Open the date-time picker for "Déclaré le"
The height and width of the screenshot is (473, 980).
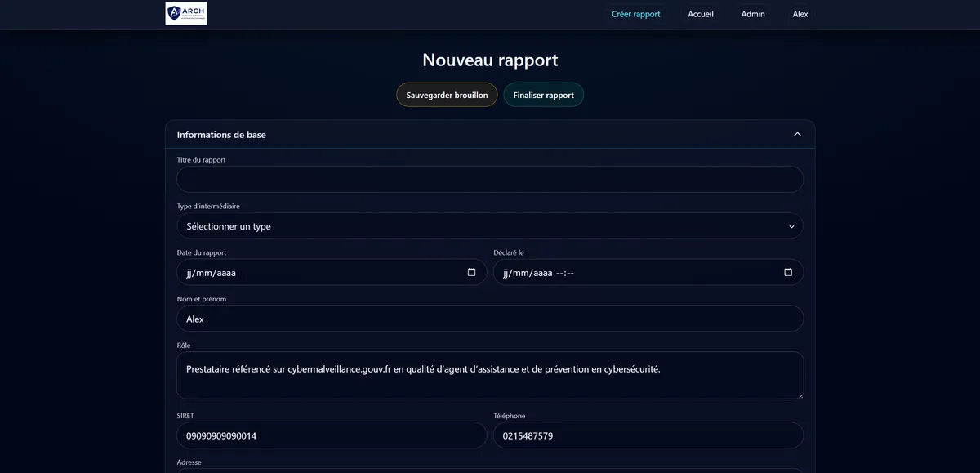[x=786, y=272]
